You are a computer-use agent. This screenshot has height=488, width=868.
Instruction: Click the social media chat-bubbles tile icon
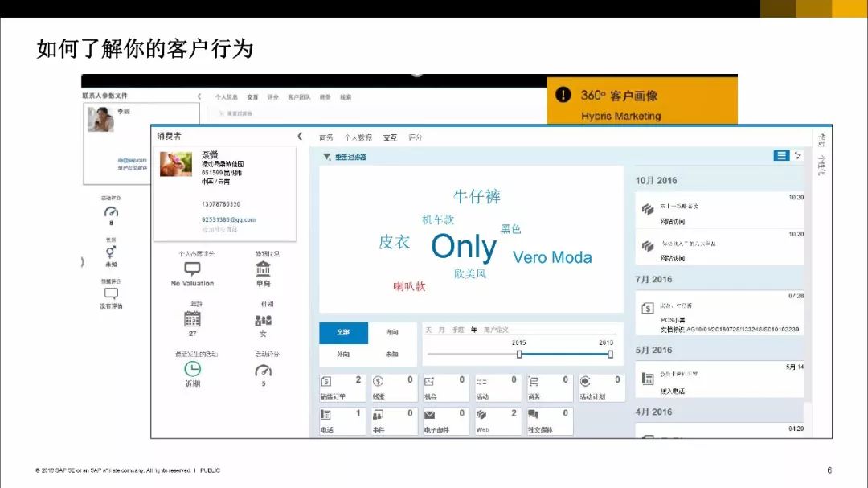point(533,414)
